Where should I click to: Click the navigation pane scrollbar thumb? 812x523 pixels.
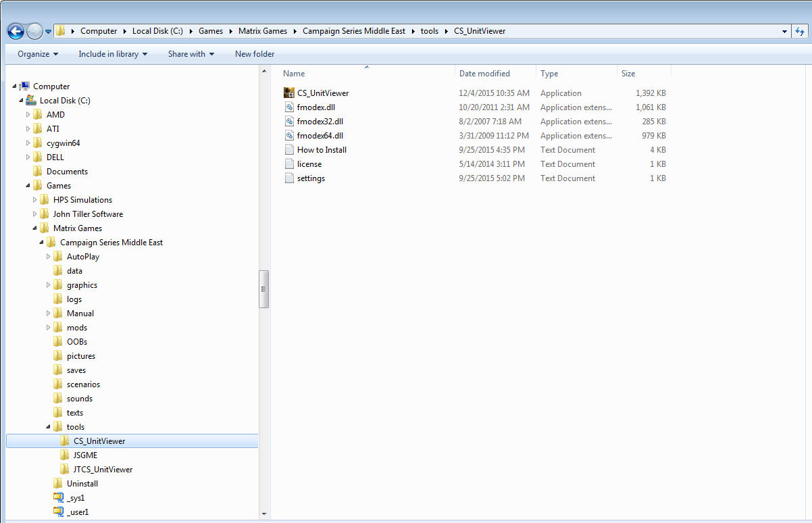click(264, 289)
